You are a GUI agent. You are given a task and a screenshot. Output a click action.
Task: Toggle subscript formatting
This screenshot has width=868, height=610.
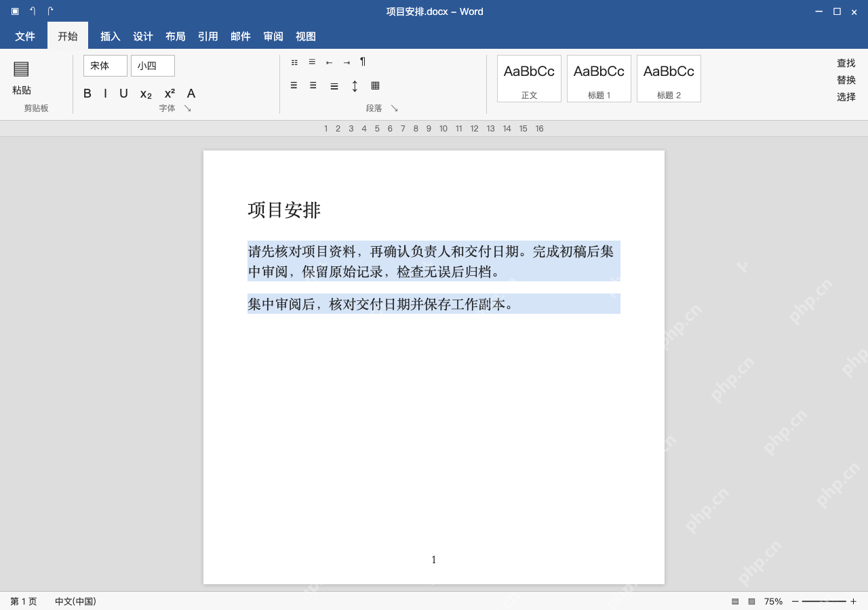pyautogui.click(x=146, y=94)
